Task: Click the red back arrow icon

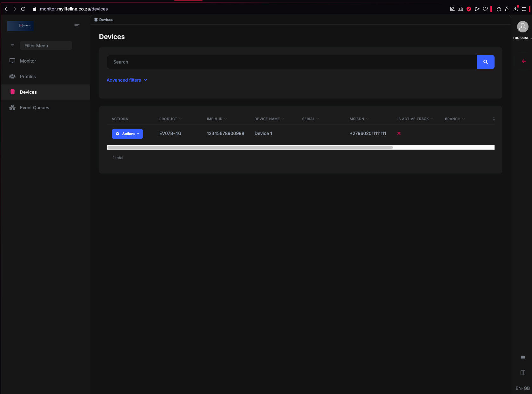Action: click(x=524, y=61)
